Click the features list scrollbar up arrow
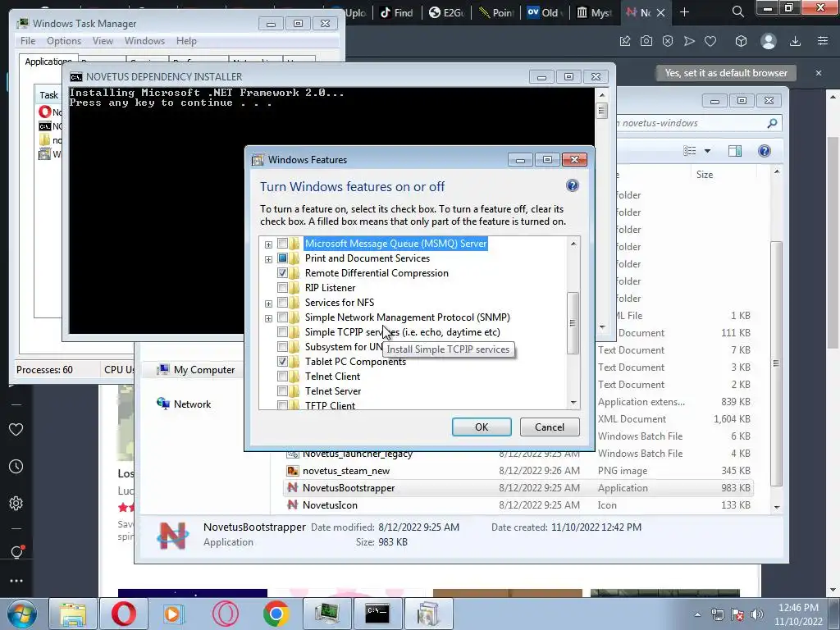The height and width of the screenshot is (630, 840). coord(573,244)
